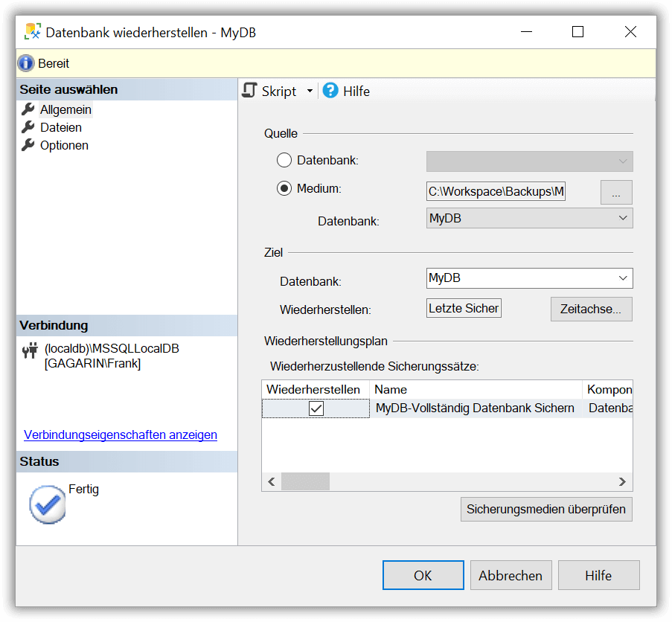
Task: Click the bottom Hilfe button
Action: coord(599,575)
